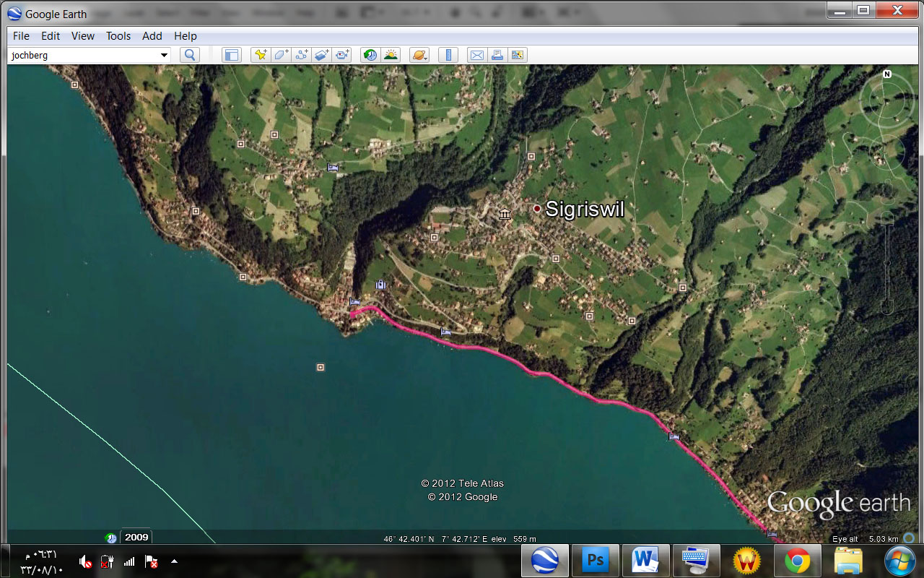Screen dimensions: 924x578
Task: Toggle sunlight across the landscape
Action: point(391,55)
